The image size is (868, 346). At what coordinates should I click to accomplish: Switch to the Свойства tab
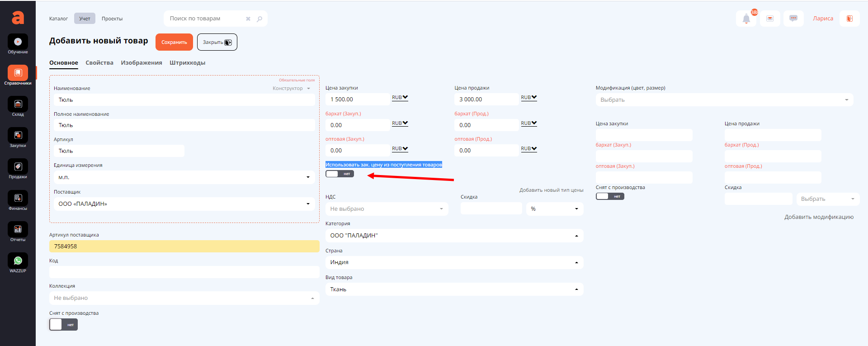click(99, 63)
